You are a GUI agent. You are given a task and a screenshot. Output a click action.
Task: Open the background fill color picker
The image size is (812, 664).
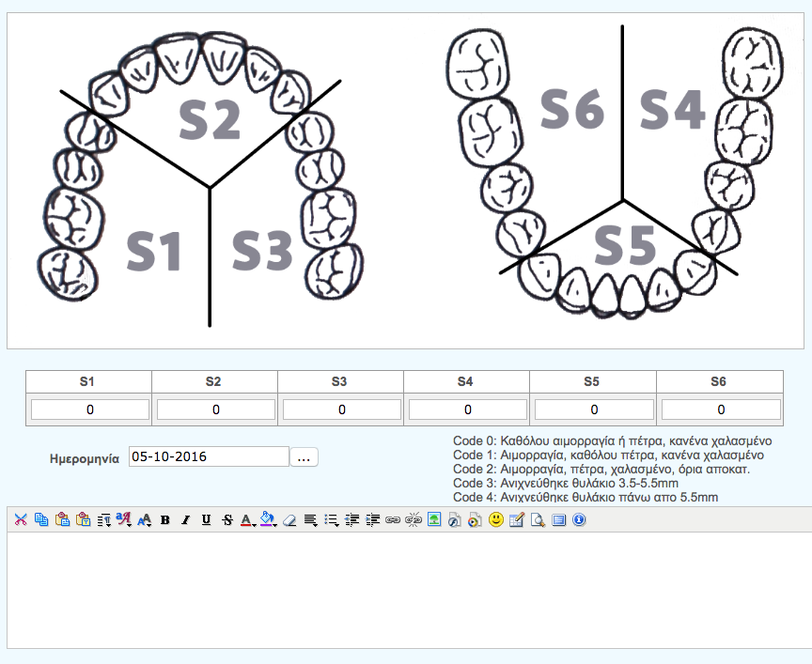268,519
